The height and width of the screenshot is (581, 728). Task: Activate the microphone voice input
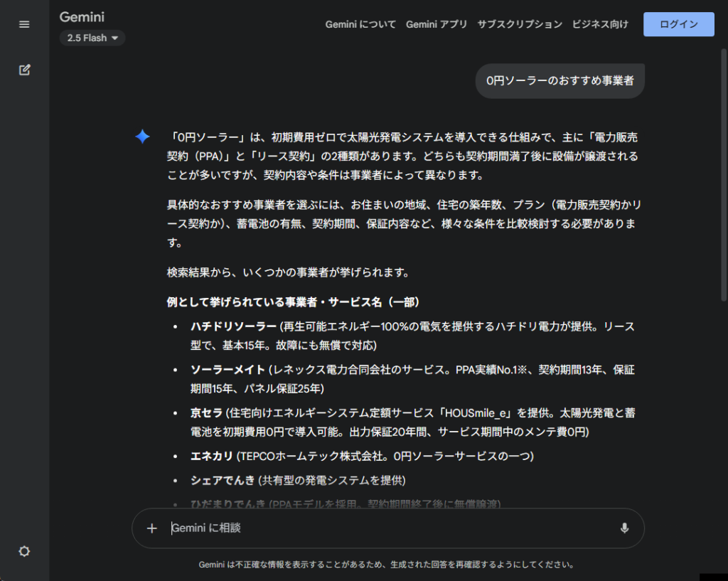coord(624,528)
